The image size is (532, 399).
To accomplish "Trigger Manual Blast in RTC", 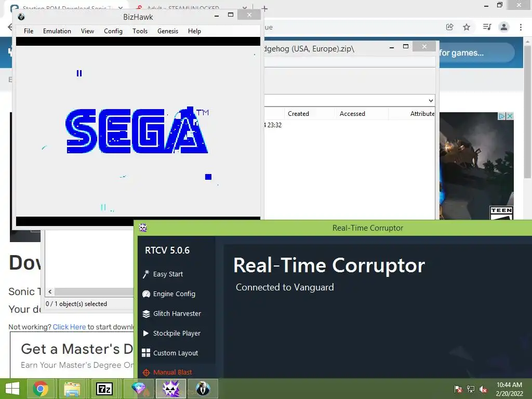I will 172,372.
